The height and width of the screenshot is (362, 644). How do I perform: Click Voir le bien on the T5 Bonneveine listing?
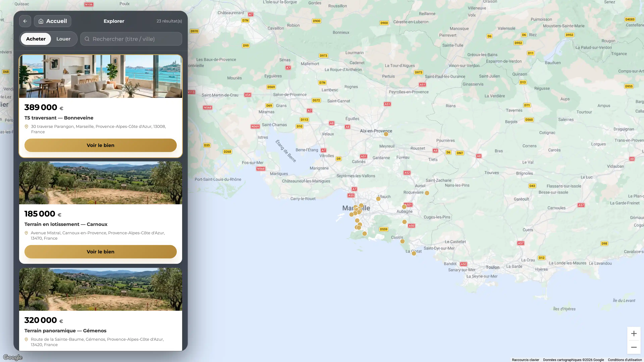click(x=100, y=145)
